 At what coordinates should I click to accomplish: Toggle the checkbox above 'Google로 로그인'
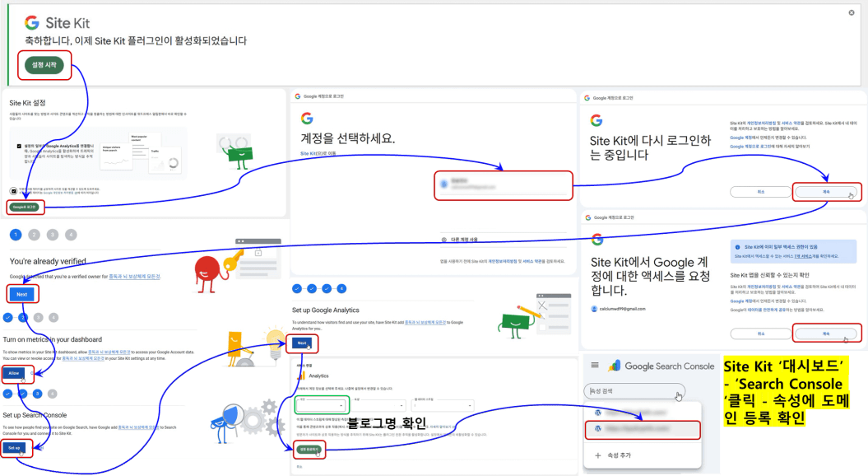pos(14,191)
